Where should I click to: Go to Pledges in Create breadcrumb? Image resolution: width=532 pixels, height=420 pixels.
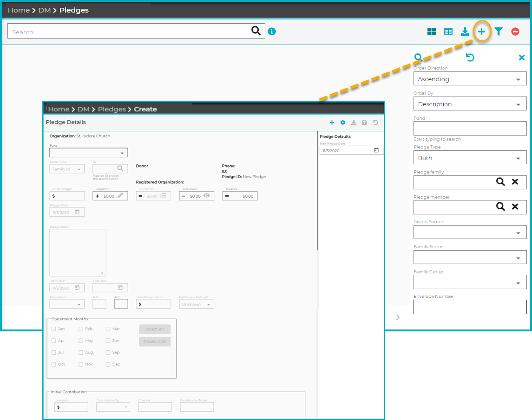112,109
